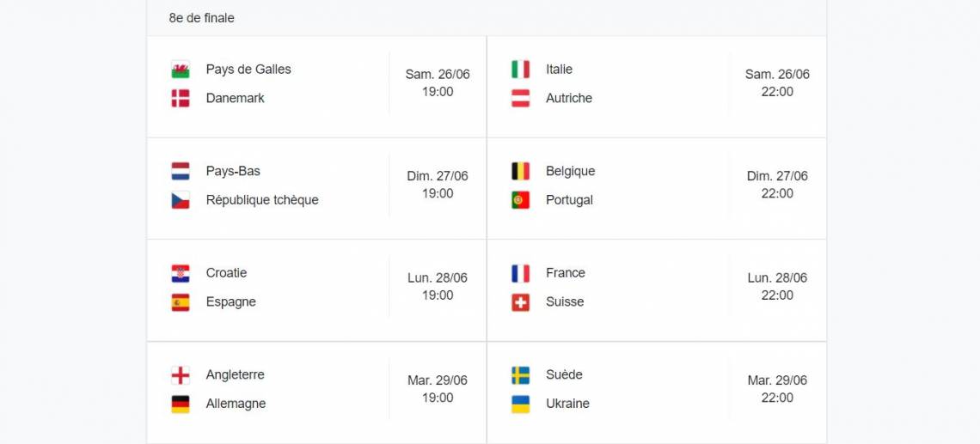Click the Denmark flag icon

pyautogui.click(x=181, y=99)
